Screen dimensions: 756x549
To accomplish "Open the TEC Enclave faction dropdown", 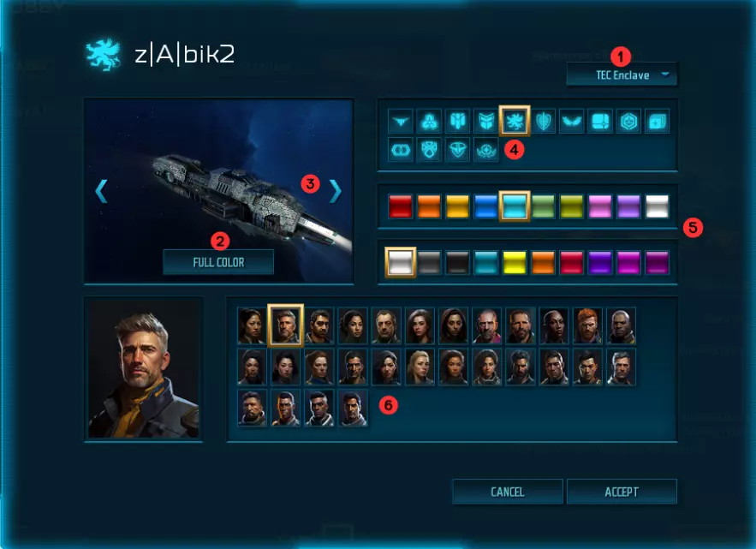I will tap(622, 75).
